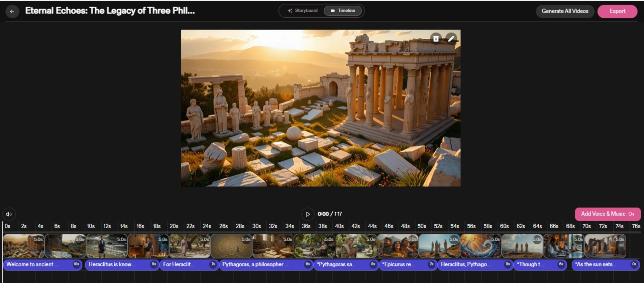Select the 'Pythagoras sa...' voice segment
The image size is (644, 283).
click(346, 265)
